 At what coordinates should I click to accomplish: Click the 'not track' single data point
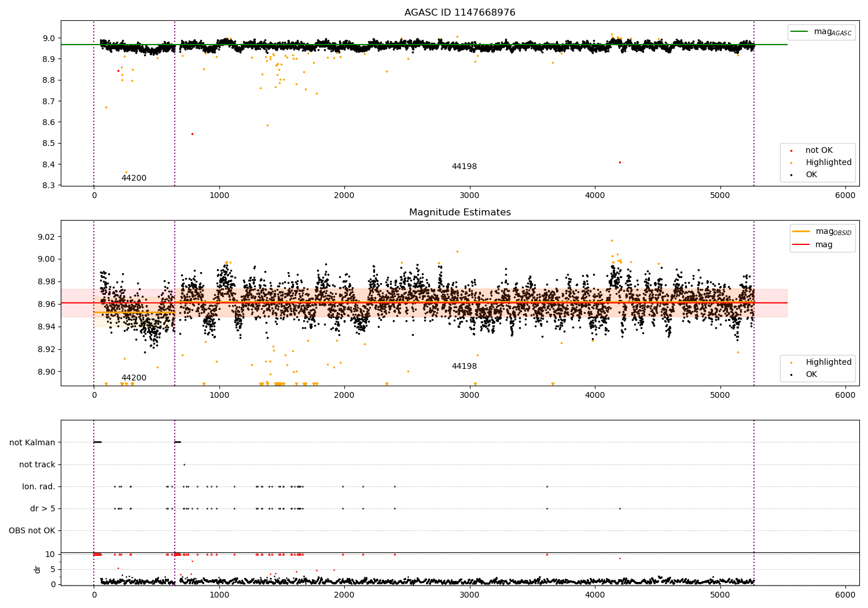(x=184, y=464)
